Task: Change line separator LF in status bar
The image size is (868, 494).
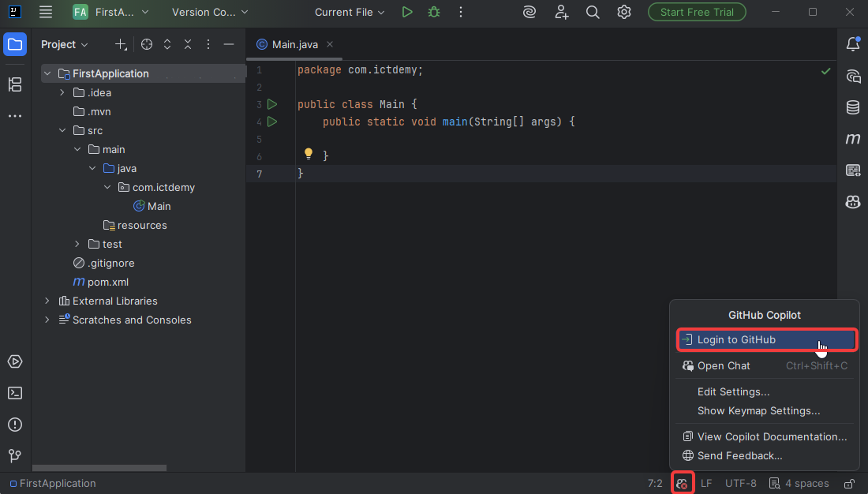Action: coord(706,484)
